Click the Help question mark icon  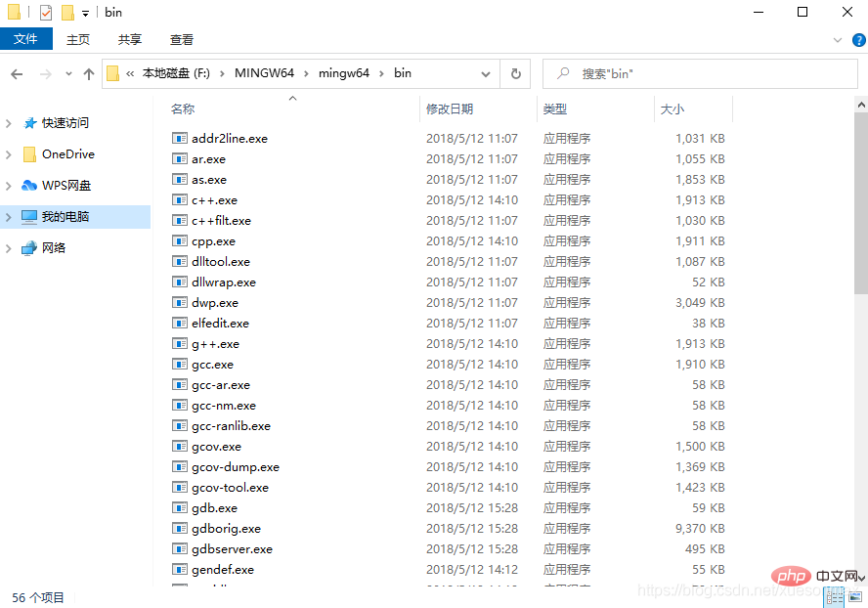click(857, 40)
